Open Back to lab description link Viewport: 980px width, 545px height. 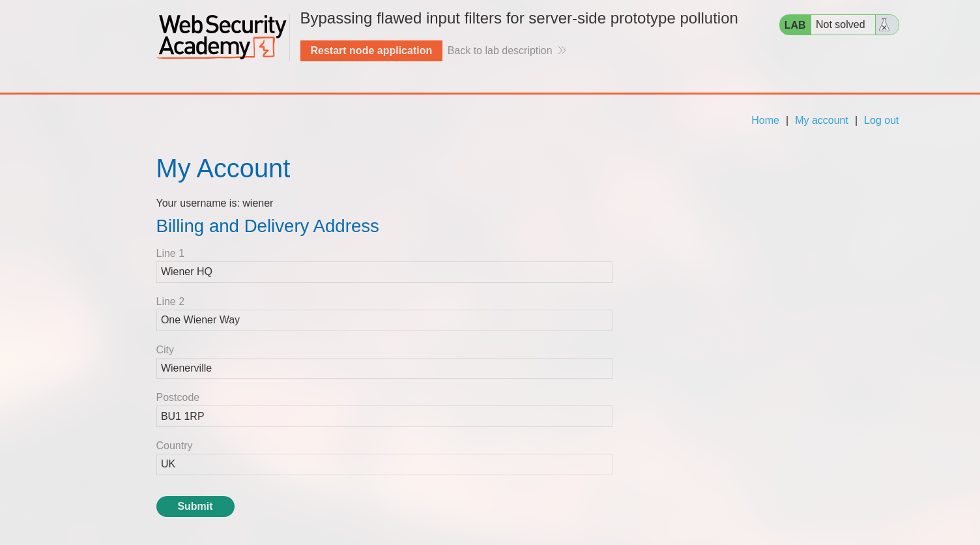click(x=500, y=51)
